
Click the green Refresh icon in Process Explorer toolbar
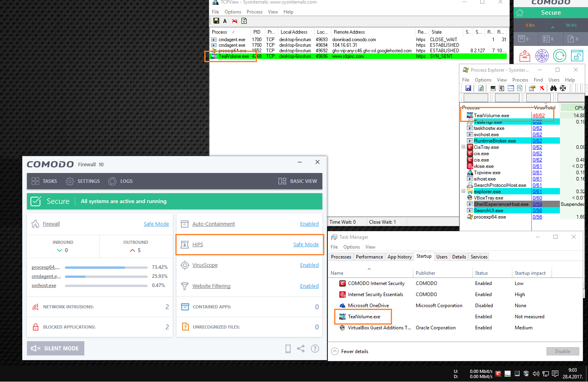(481, 88)
